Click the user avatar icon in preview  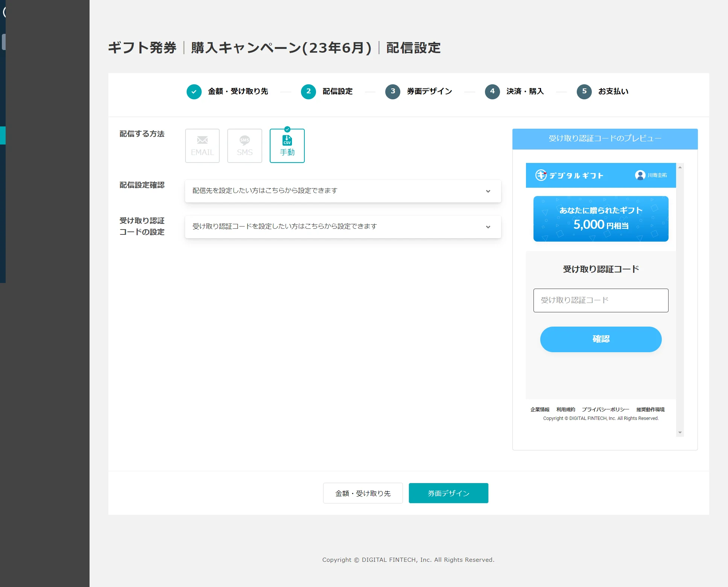640,175
